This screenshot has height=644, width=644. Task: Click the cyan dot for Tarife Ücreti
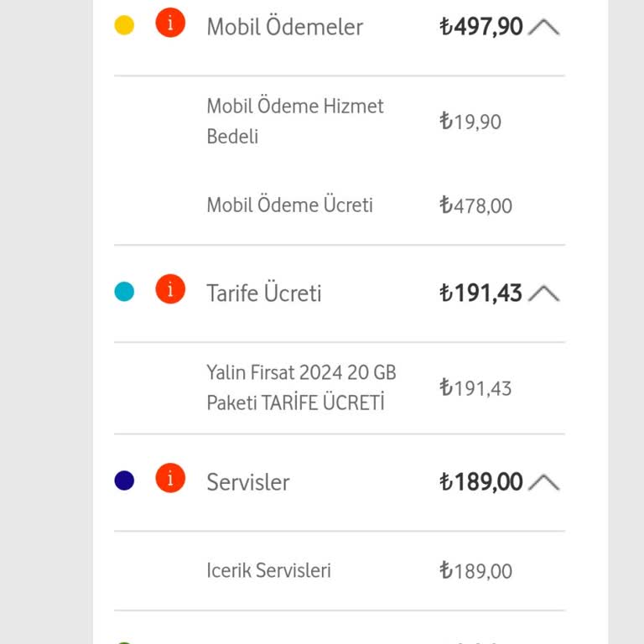pos(124,292)
